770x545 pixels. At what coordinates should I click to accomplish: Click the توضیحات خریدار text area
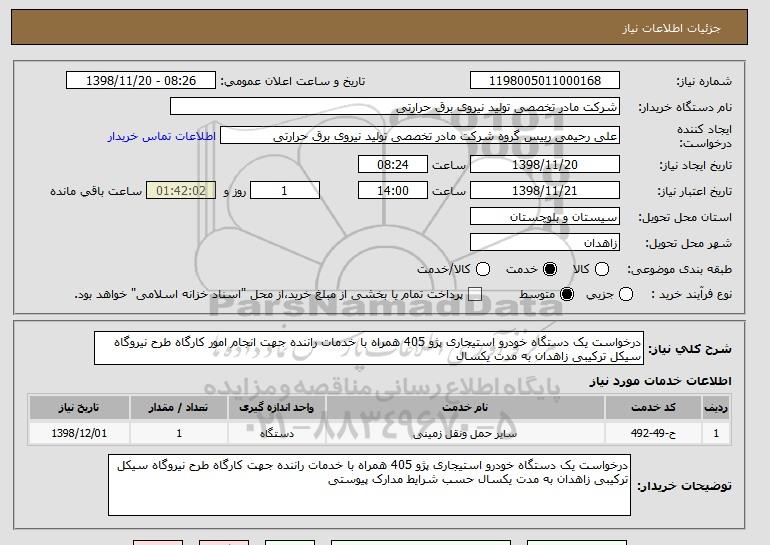click(x=369, y=485)
